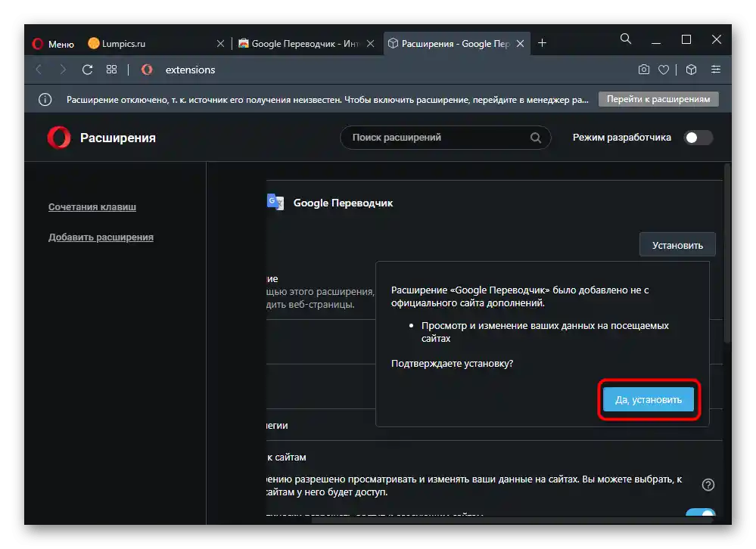The height and width of the screenshot is (549, 756).
Task: Open the Opera Меню button
Action: 53,44
